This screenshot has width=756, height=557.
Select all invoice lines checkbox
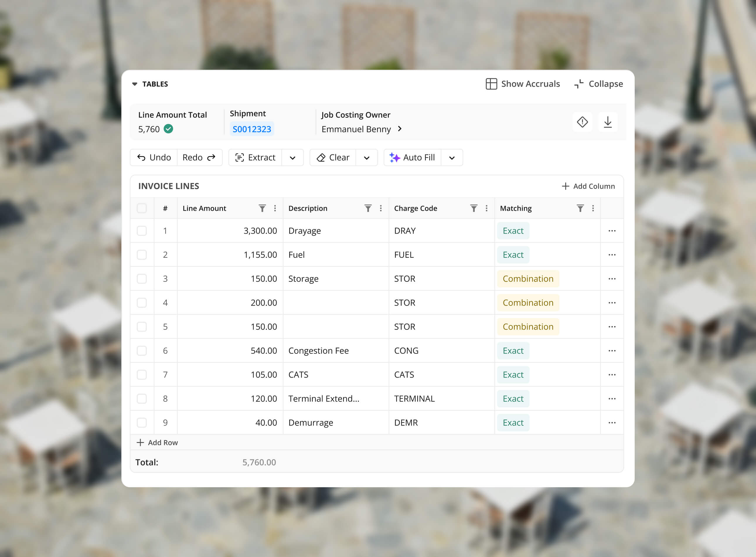142,208
